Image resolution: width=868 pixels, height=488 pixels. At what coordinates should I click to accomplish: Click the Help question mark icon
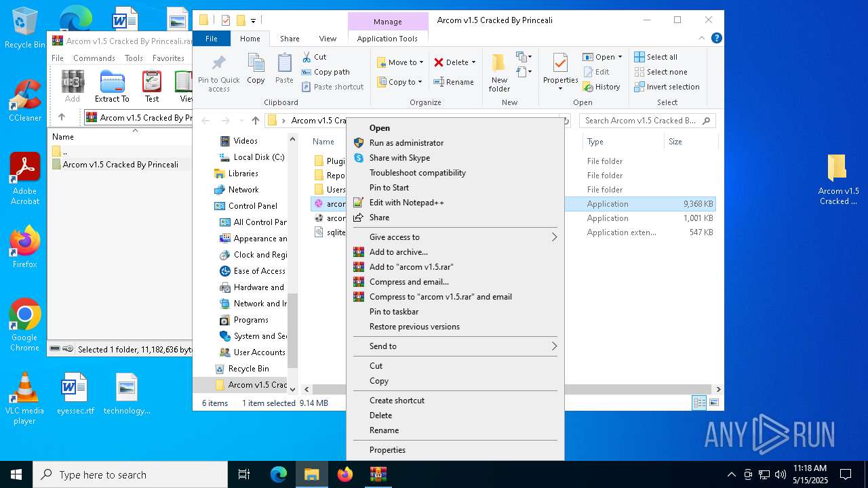716,39
